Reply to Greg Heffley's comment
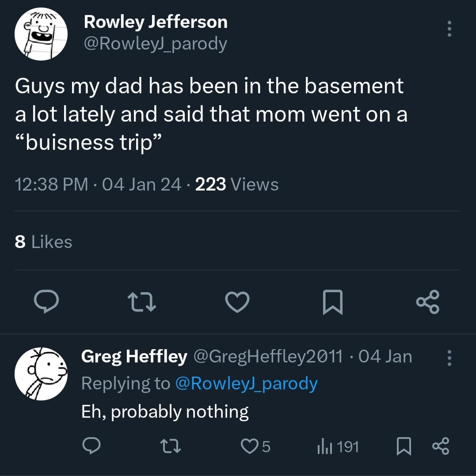 coord(92,446)
